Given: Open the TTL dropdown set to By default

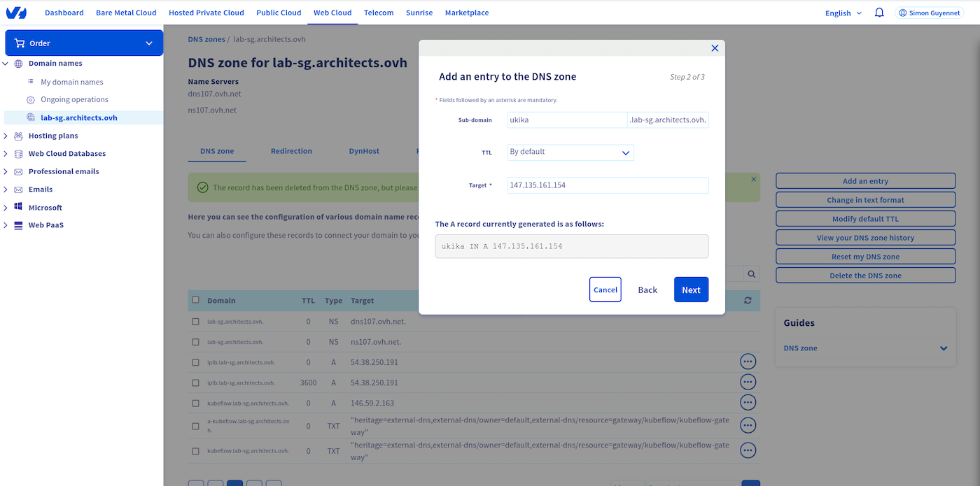Looking at the screenshot, I should tap(570, 152).
